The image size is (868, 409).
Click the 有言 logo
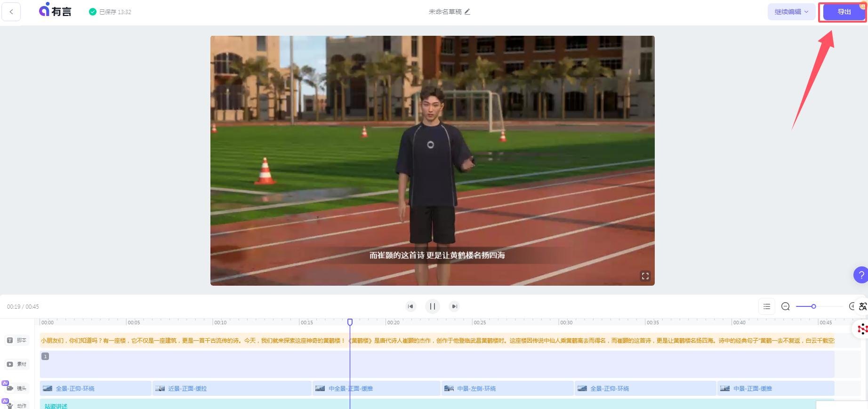click(55, 11)
